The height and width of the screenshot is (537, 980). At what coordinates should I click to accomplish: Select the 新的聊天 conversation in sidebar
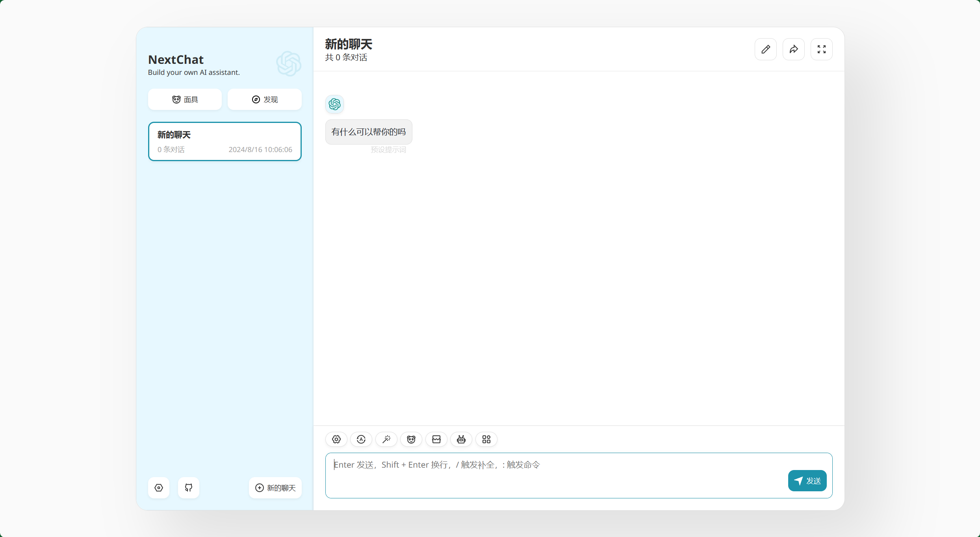pyautogui.click(x=225, y=141)
